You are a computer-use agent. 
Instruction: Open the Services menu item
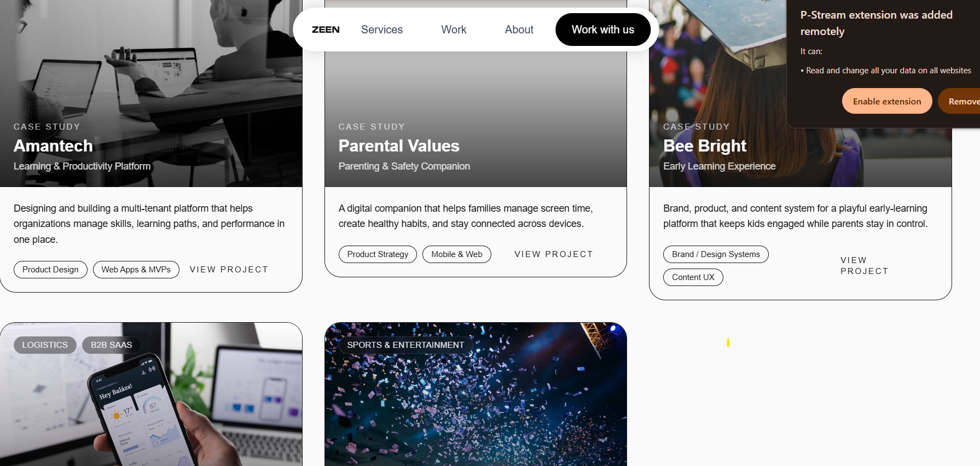pyautogui.click(x=382, y=30)
